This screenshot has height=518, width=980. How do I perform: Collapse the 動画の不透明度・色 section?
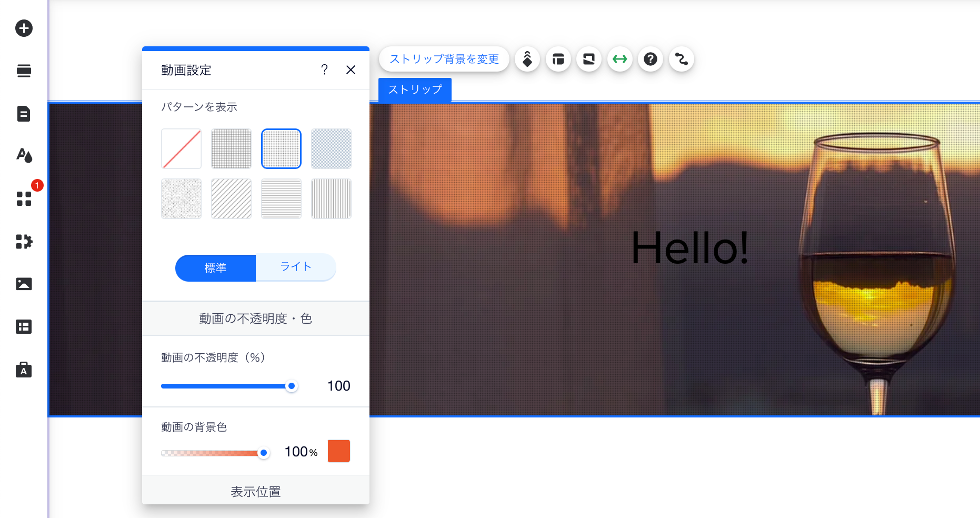pos(256,318)
